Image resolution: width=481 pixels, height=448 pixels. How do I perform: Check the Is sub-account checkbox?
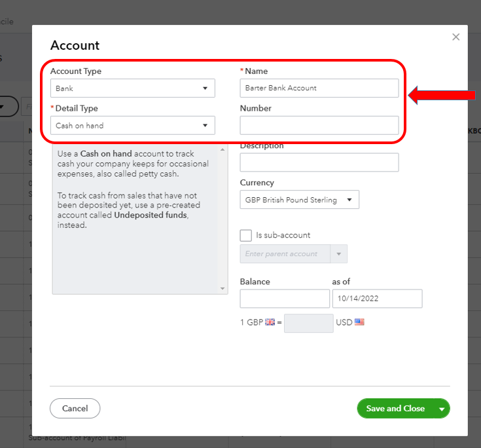pos(246,235)
